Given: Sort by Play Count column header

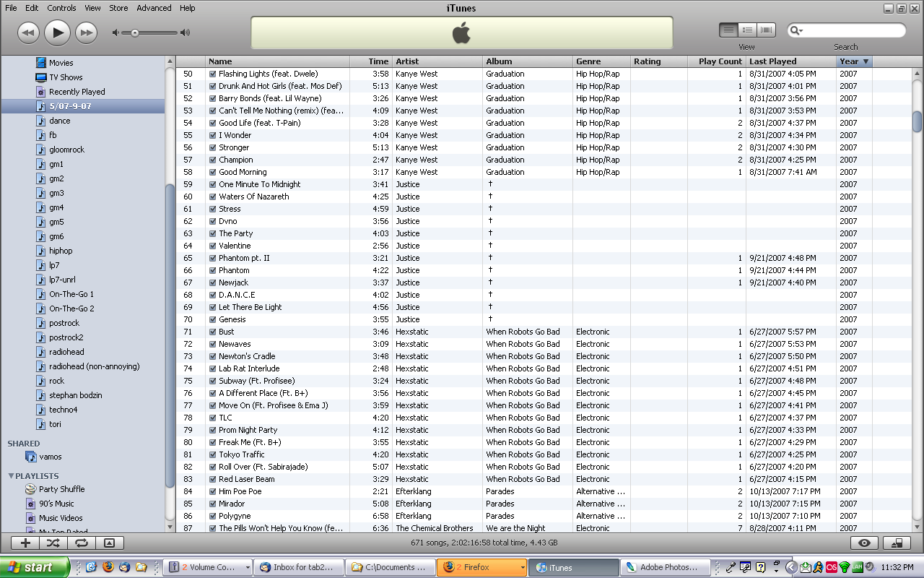Looking at the screenshot, I should pyautogui.click(x=717, y=61).
